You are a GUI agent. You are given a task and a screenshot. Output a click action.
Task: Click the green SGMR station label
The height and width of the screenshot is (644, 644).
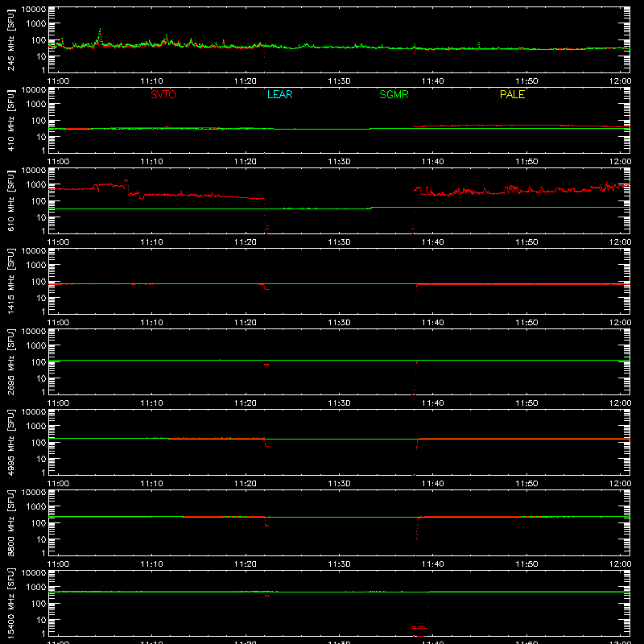[x=394, y=94]
